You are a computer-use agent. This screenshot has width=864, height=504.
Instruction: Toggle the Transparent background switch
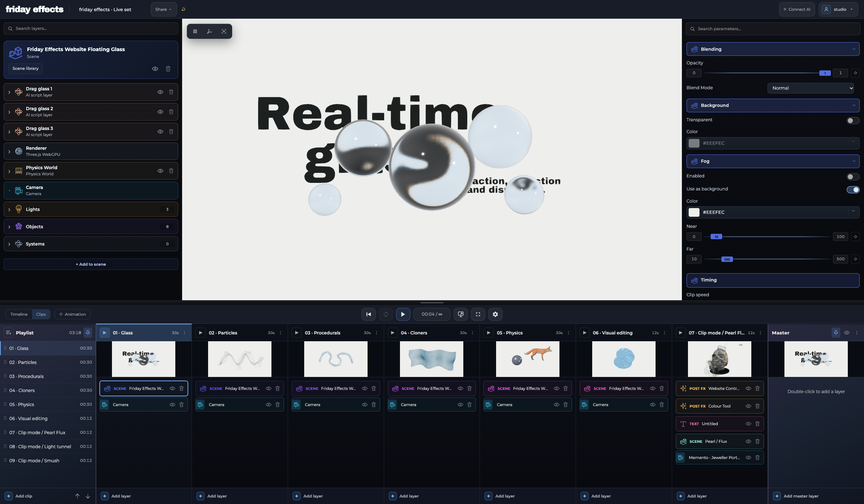pyautogui.click(x=853, y=121)
